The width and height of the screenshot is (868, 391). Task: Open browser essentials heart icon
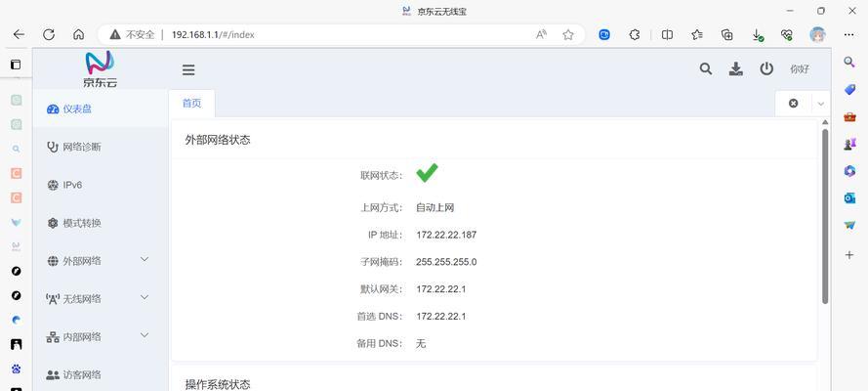(787, 34)
